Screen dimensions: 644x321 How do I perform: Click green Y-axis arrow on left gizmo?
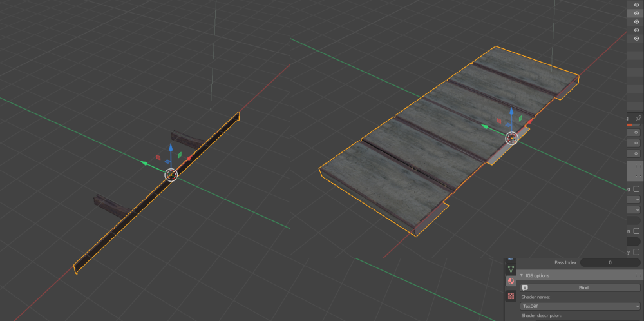146,163
